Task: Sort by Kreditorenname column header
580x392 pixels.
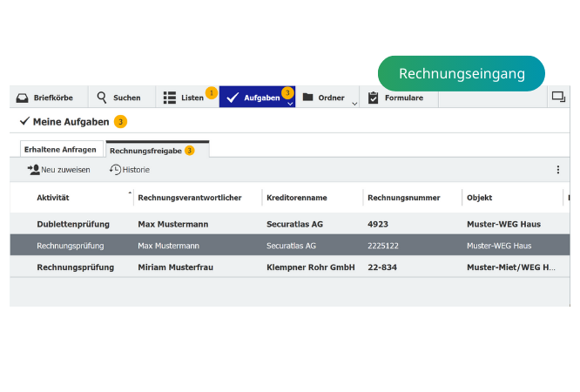Action: pos(297,198)
